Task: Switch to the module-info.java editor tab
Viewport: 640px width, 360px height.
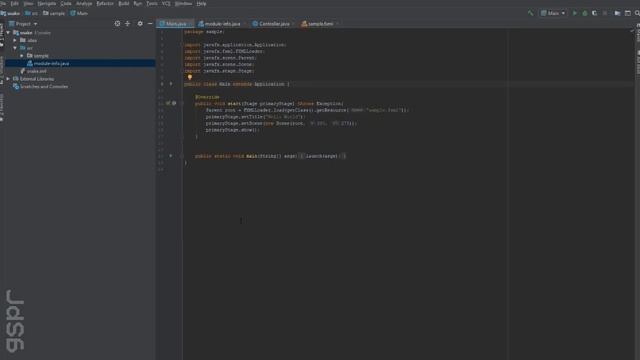Action: point(221,24)
